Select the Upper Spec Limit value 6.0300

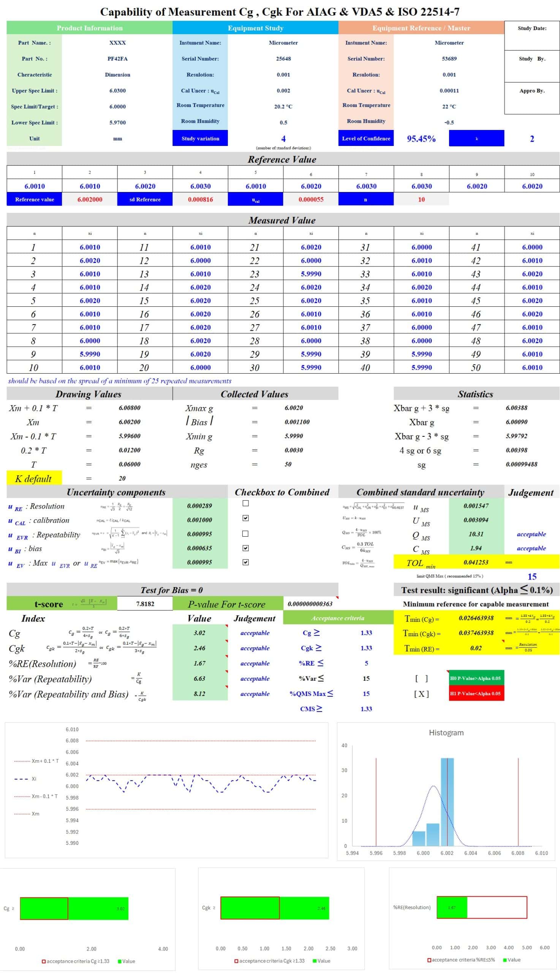point(117,91)
